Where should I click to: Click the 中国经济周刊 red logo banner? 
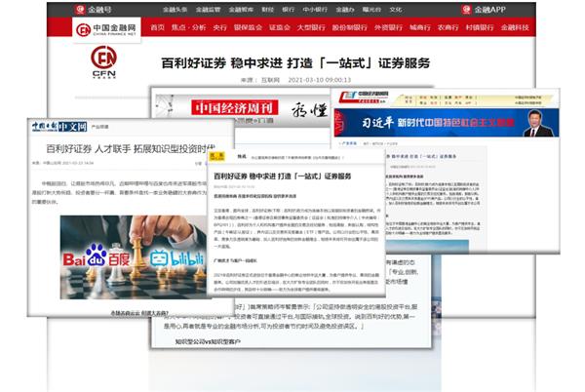pos(235,108)
